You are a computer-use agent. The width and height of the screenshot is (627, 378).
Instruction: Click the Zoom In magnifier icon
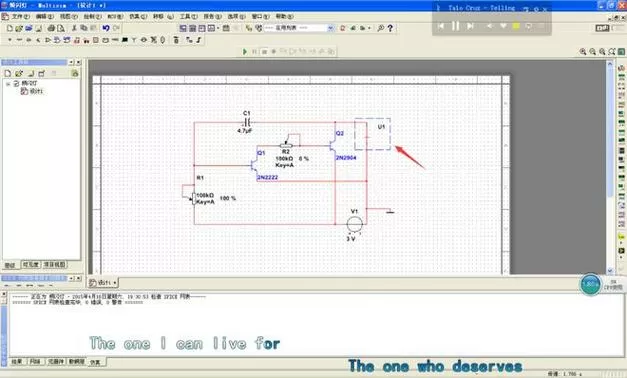(x=583, y=52)
